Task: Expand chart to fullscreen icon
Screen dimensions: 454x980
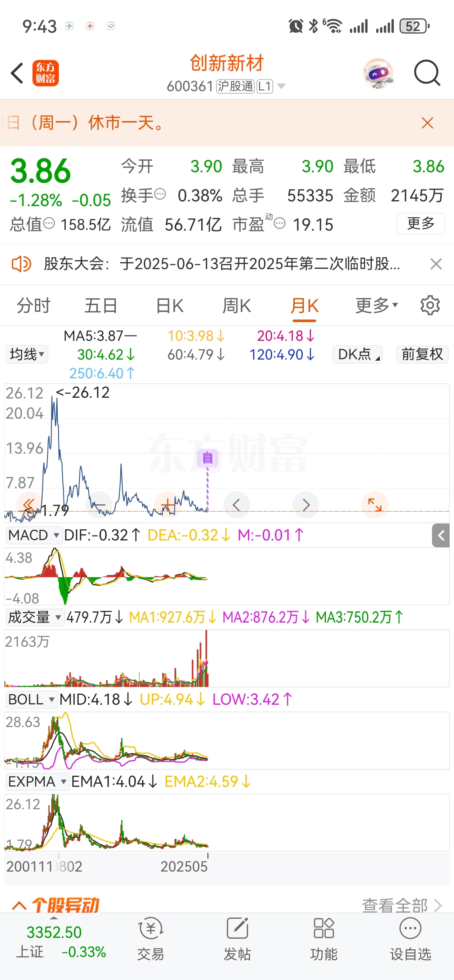Action: (x=374, y=505)
